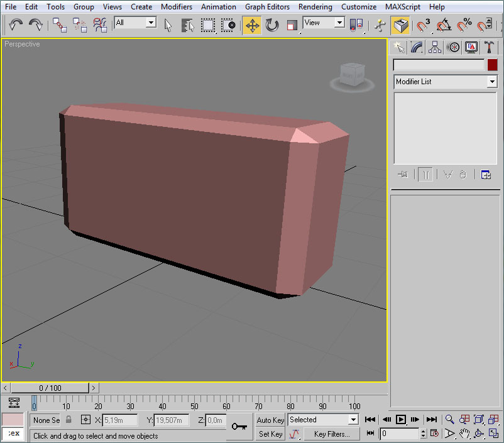Switch to the Utilities hammer panel

tap(490, 47)
